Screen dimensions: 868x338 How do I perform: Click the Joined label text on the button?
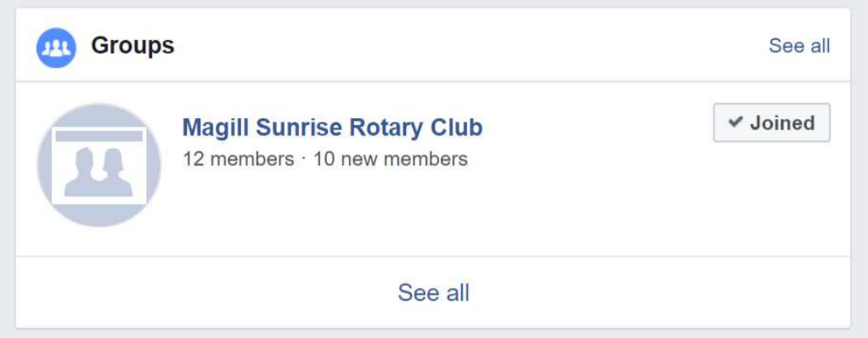click(782, 122)
